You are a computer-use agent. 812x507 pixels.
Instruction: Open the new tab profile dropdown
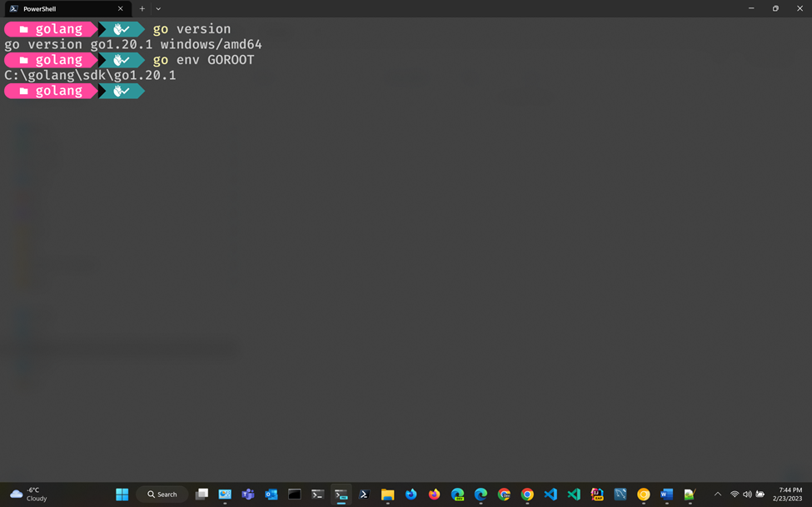(158, 9)
